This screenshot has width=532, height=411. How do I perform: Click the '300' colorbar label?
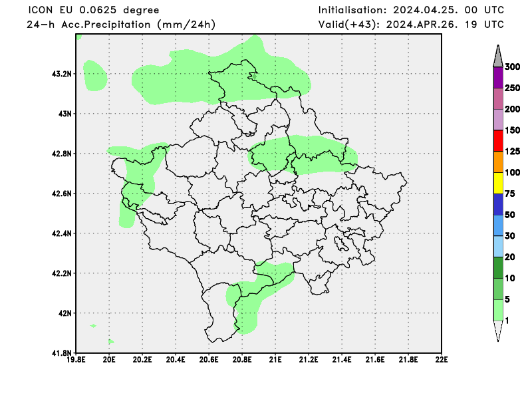pos(512,67)
